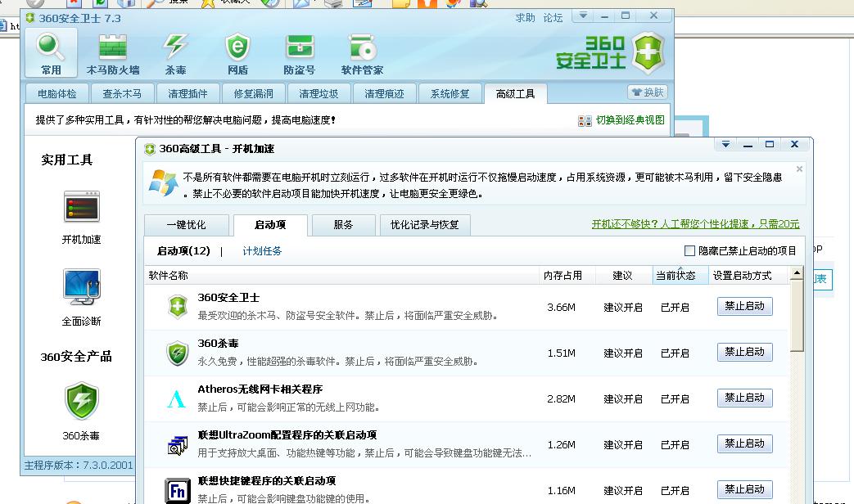Open the dropdown menu arrow in 360安全卫士 title bar
The image size is (854, 504).
coord(583,16)
